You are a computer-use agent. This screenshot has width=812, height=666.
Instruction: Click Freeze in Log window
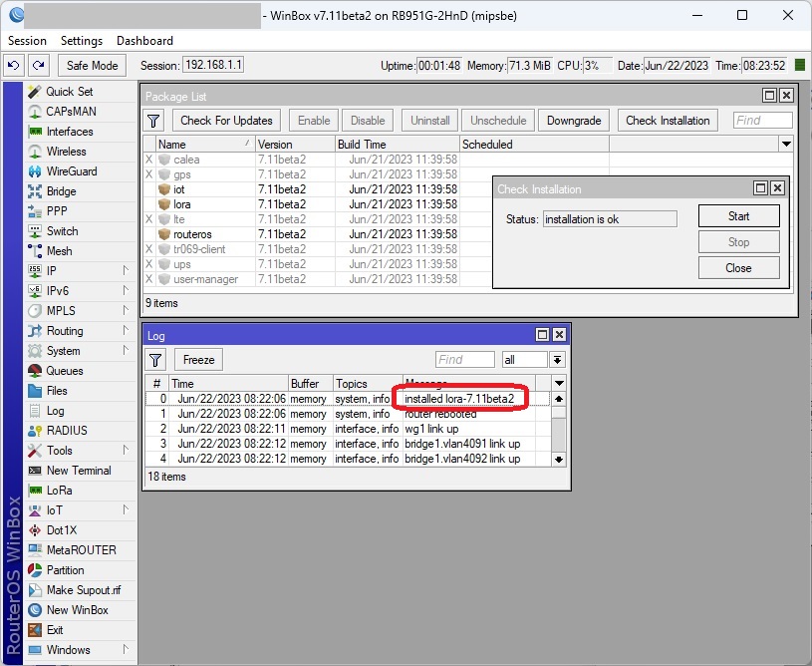point(198,360)
